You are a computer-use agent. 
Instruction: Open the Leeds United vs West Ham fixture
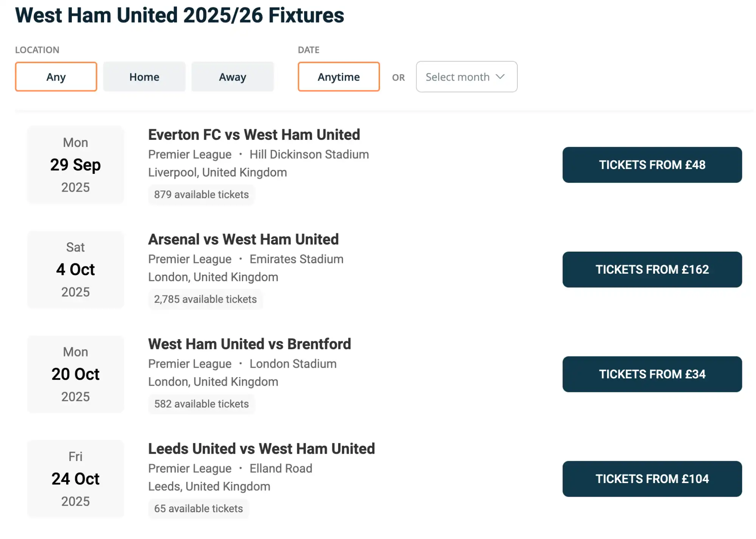click(261, 449)
